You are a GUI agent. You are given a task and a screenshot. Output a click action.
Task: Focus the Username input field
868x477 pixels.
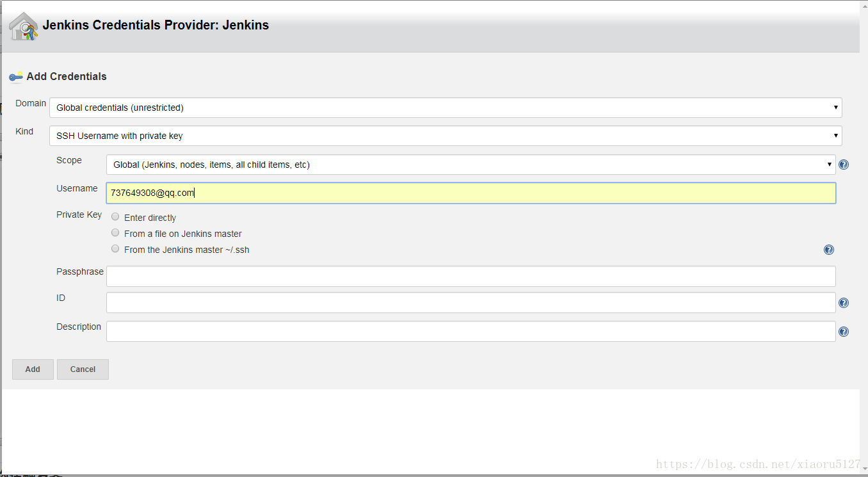click(471, 193)
